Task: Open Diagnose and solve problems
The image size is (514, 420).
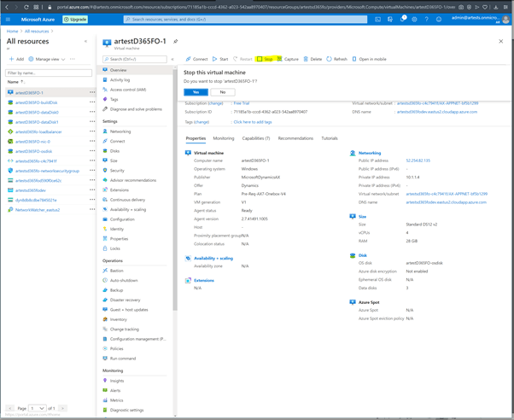Action: [136, 109]
